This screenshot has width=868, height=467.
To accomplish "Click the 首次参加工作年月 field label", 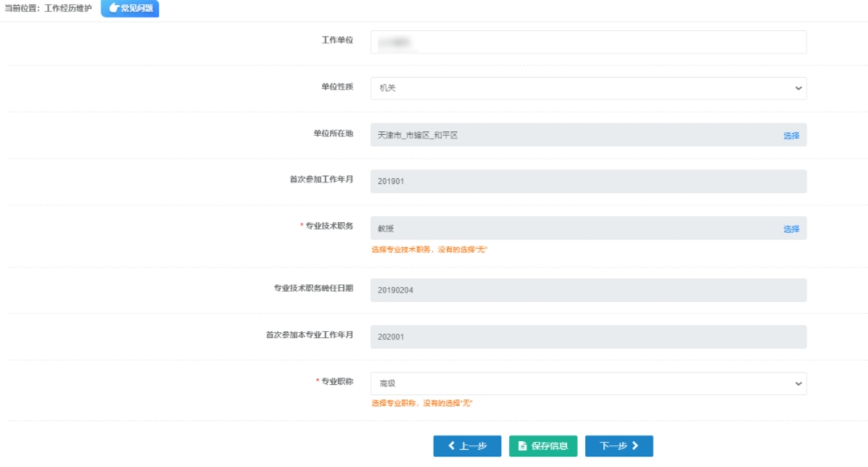I will coord(321,181).
